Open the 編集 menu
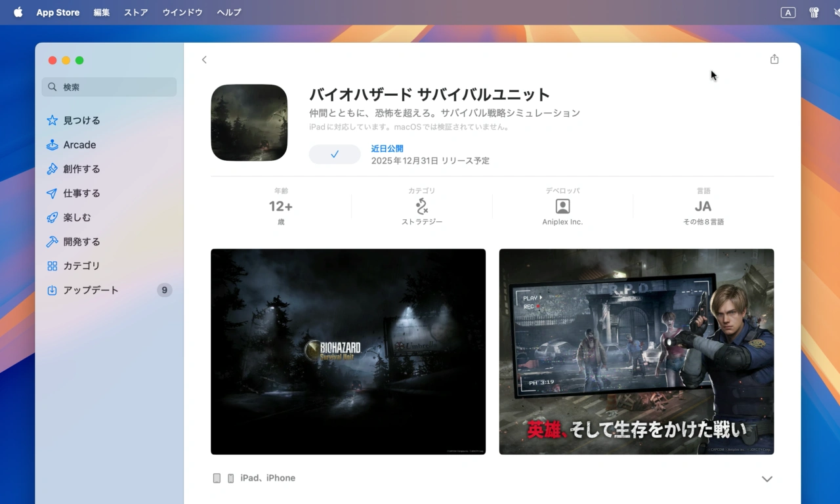Image resolution: width=840 pixels, height=504 pixels. 102,12
